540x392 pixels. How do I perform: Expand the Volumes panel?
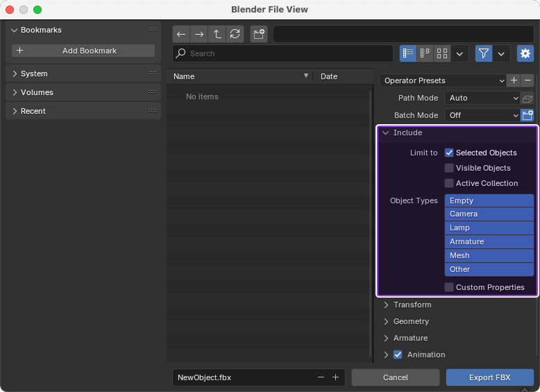[x=15, y=92]
